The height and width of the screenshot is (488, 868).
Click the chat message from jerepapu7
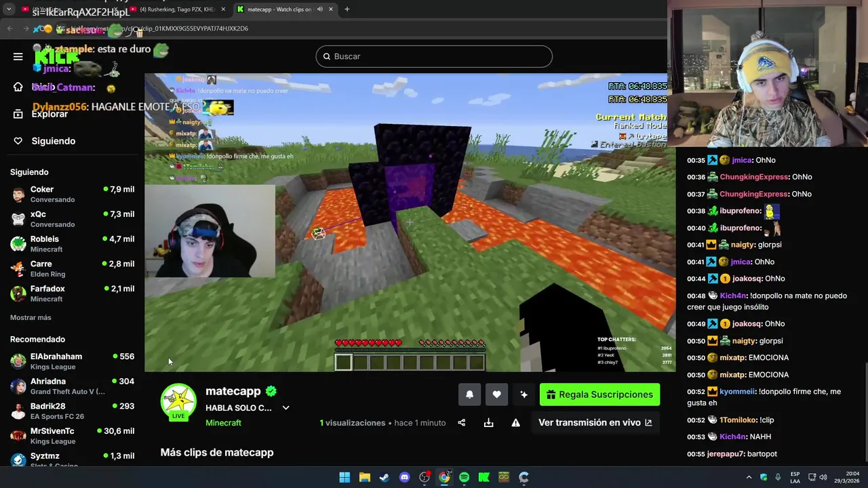(x=732, y=453)
